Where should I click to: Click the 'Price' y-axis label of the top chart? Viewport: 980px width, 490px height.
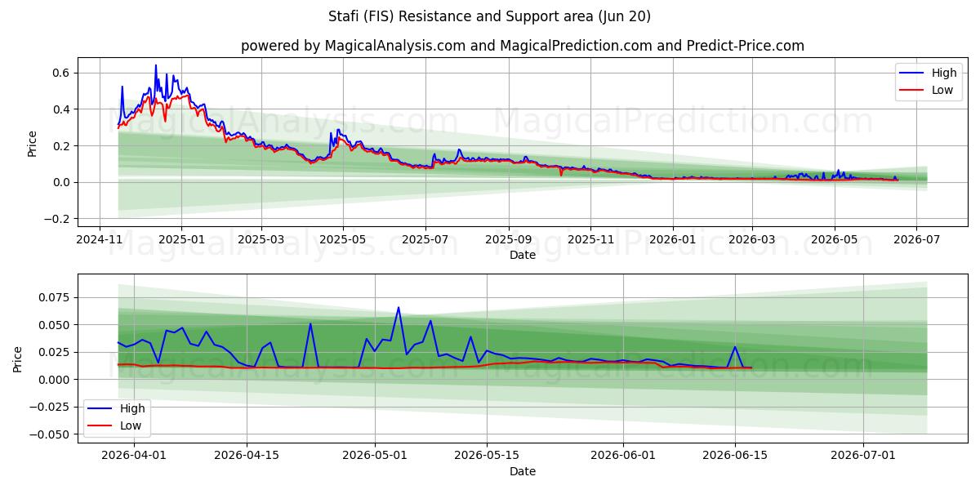(x=33, y=143)
